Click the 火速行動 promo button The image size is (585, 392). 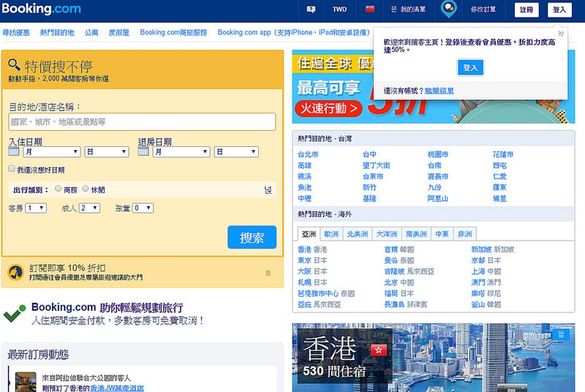click(328, 108)
